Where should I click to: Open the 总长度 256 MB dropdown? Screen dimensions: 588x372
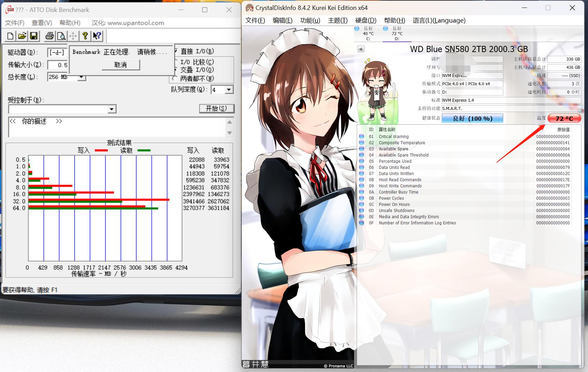coord(82,77)
